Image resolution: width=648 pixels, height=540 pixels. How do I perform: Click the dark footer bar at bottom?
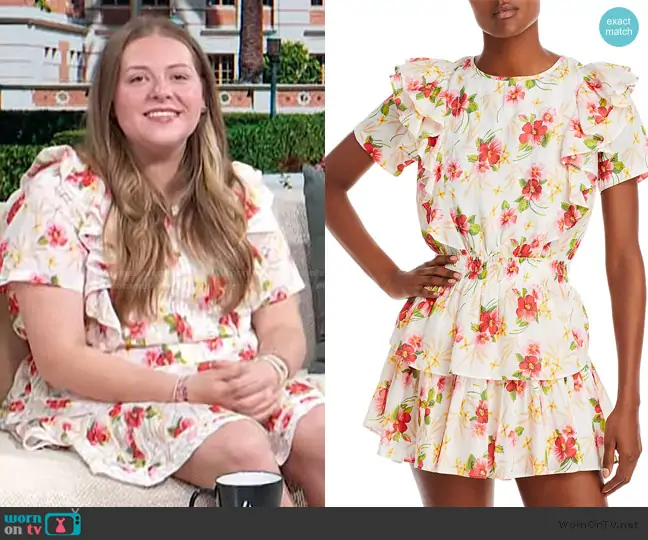click(324, 523)
